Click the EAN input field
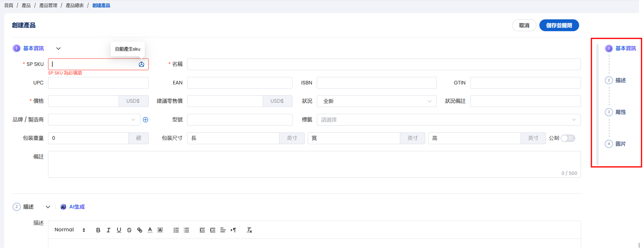 [240, 83]
